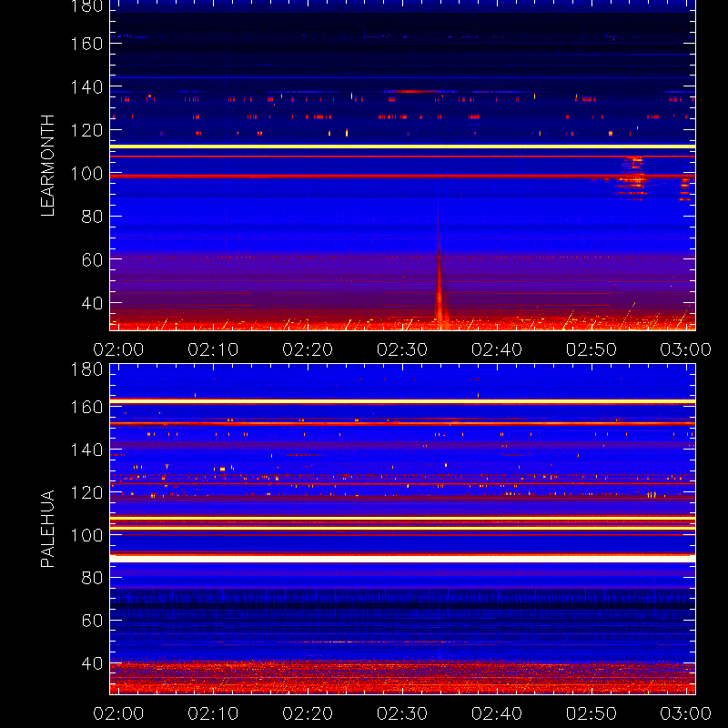Click the 03:00 label under the Palehua plot
Image resolution: width=728 pixels, height=728 pixels.
click(x=686, y=713)
